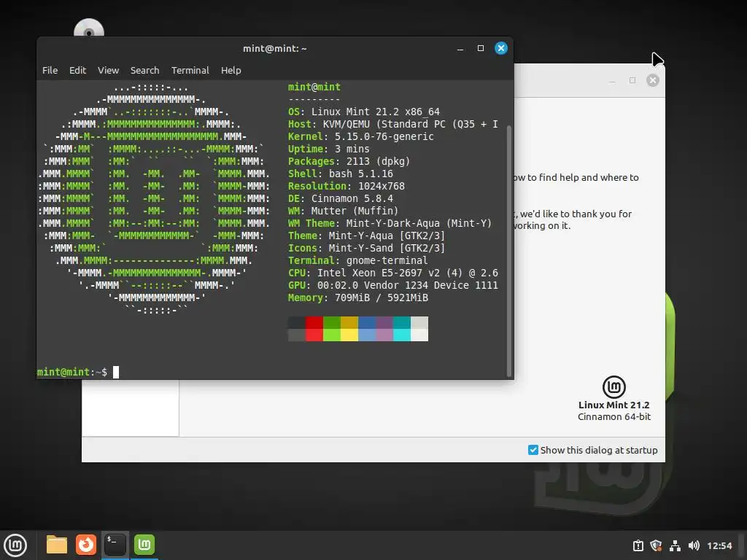Open the Linux Mint start menu
The width and height of the screenshot is (747, 560).
coord(15,545)
